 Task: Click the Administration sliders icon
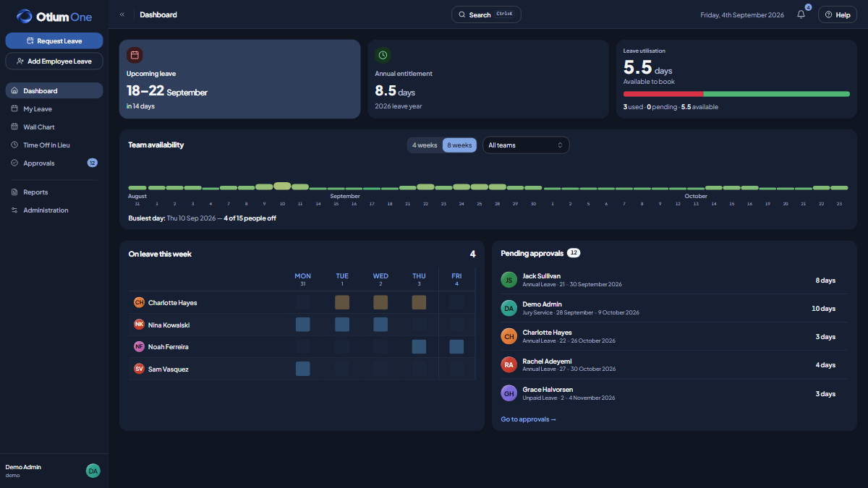[x=14, y=210]
